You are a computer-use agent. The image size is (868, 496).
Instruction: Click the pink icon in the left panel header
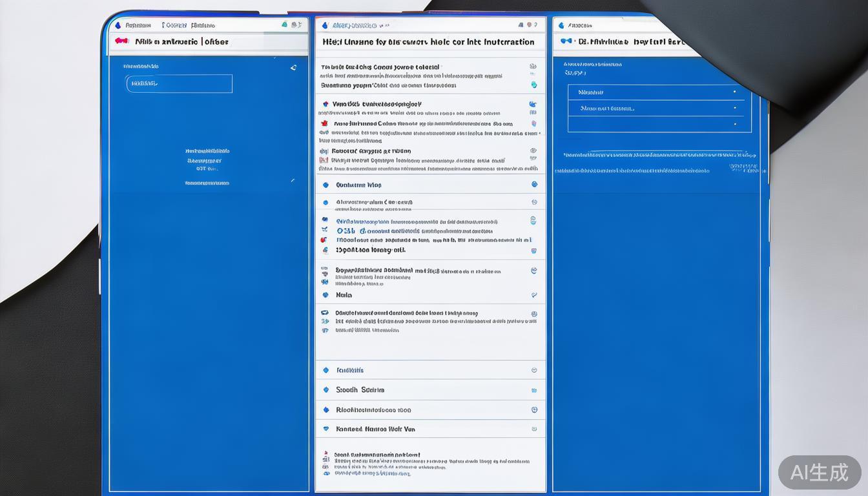click(x=120, y=41)
